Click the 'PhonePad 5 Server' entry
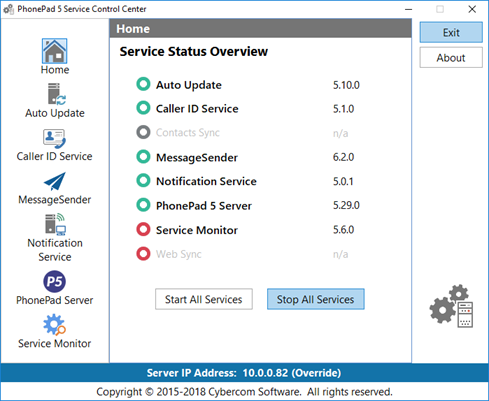489x401 pixels. tap(204, 206)
